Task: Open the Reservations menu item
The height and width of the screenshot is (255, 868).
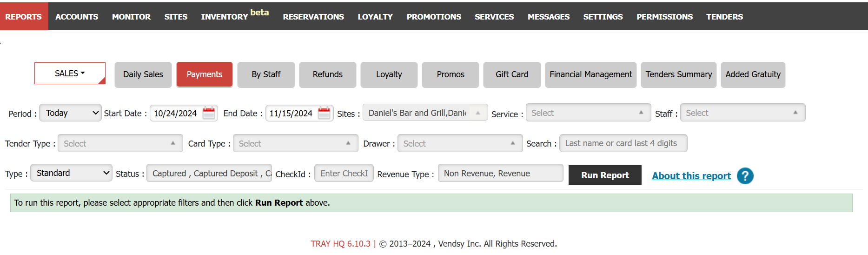Action: coord(313,17)
